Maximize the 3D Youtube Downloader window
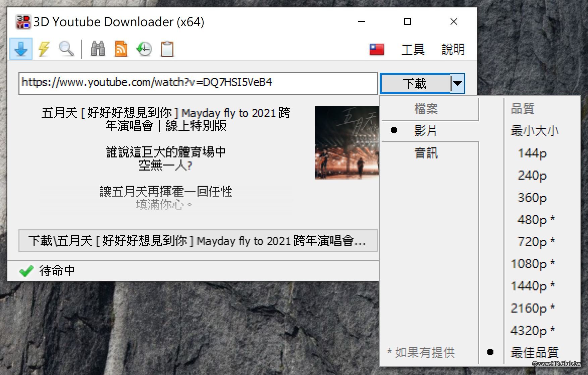 pyautogui.click(x=408, y=22)
